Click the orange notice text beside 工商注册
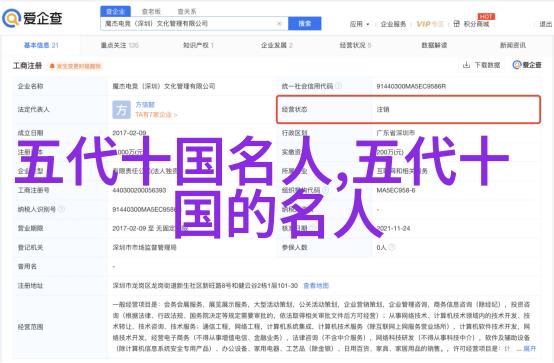The image size is (554, 363). pyautogui.click(x=78, y=66)
